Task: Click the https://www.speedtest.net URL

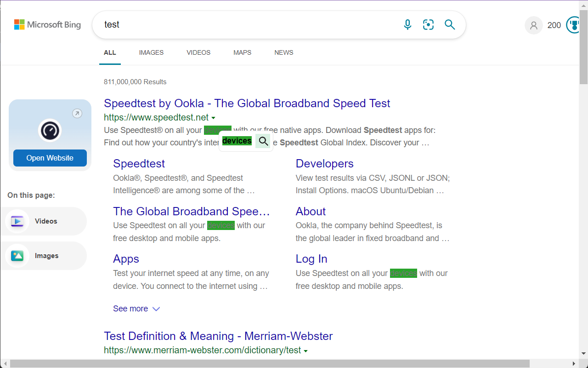Action: 156,117
